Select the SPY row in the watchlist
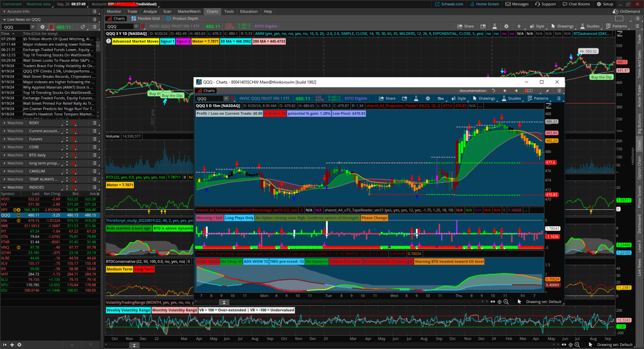Screen dimensions: 644x349 tap(50, 210)
